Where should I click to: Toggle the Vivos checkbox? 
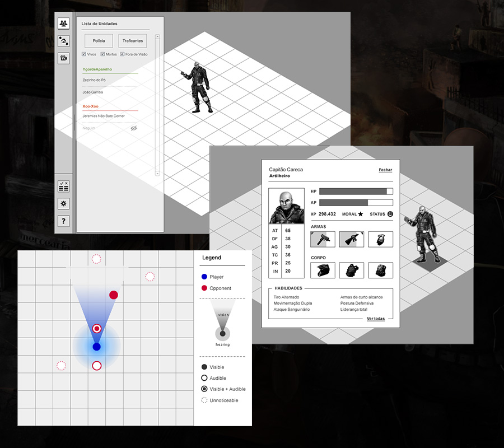click(x=84, y=54)
